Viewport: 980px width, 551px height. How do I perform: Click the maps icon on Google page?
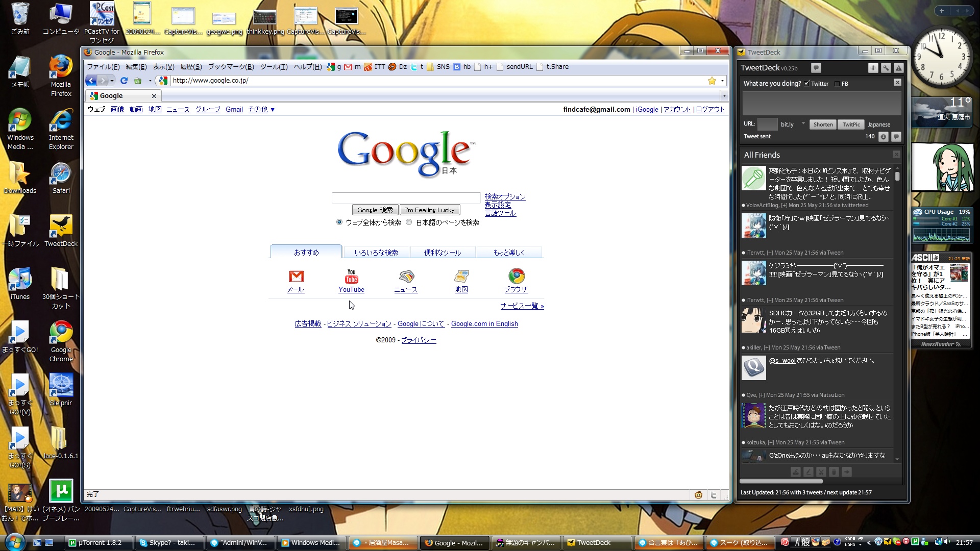(461, 276)
